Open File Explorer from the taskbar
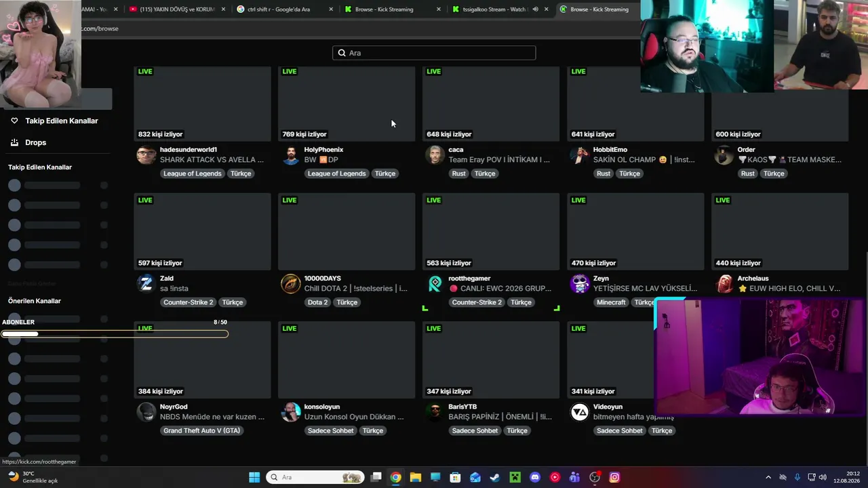868x488 pixels. point(415,477)
